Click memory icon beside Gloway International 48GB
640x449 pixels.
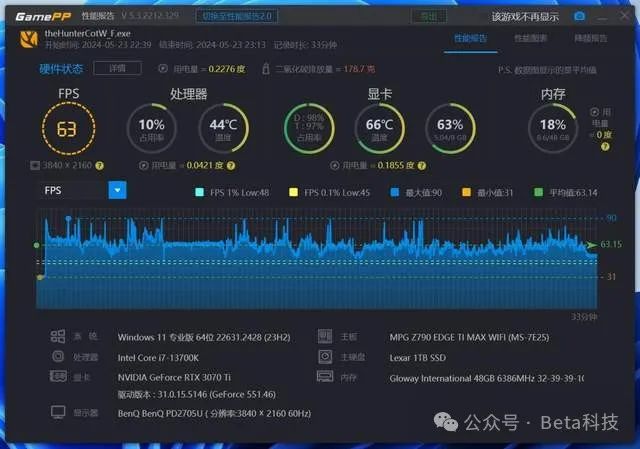[325, 376]
